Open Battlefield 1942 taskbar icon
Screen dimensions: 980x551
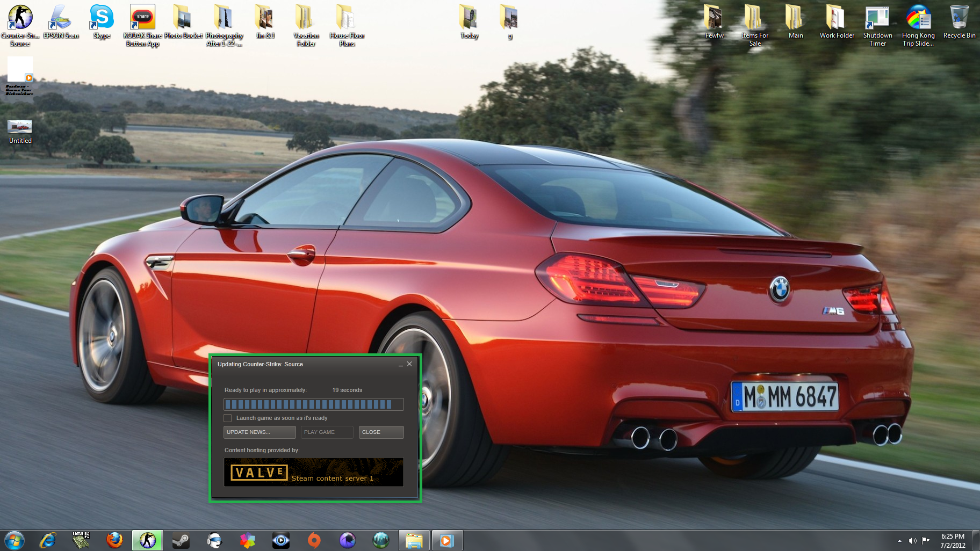pyautogui.click(x=81, y=540)
